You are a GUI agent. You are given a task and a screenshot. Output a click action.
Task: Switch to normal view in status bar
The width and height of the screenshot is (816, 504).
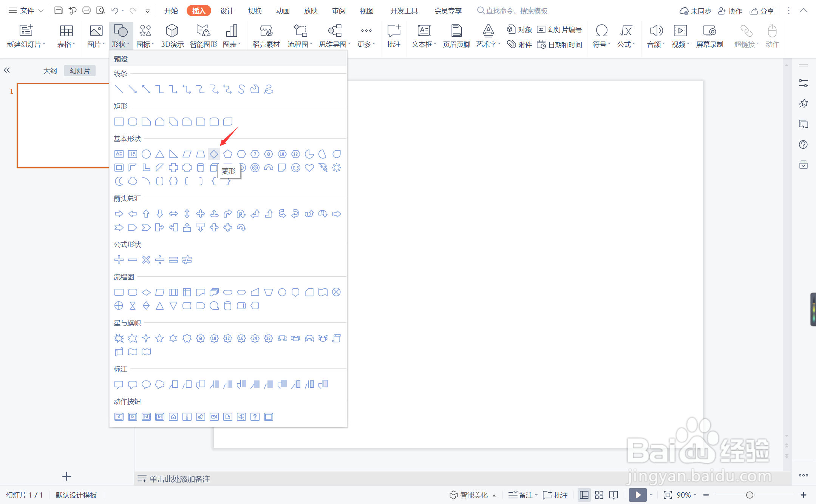tap(584, 495)
